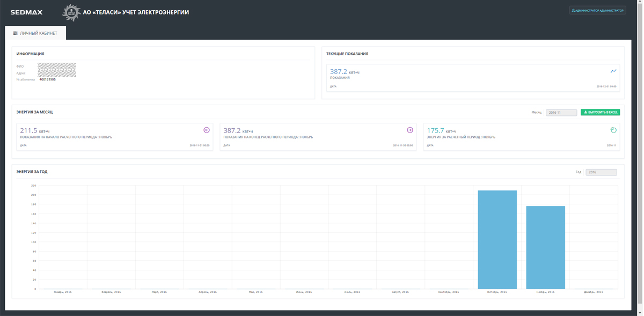Click the green pie-chart icon on energy card
The width and height of the screenshot is (644, 316).
[x=613, y=130]
